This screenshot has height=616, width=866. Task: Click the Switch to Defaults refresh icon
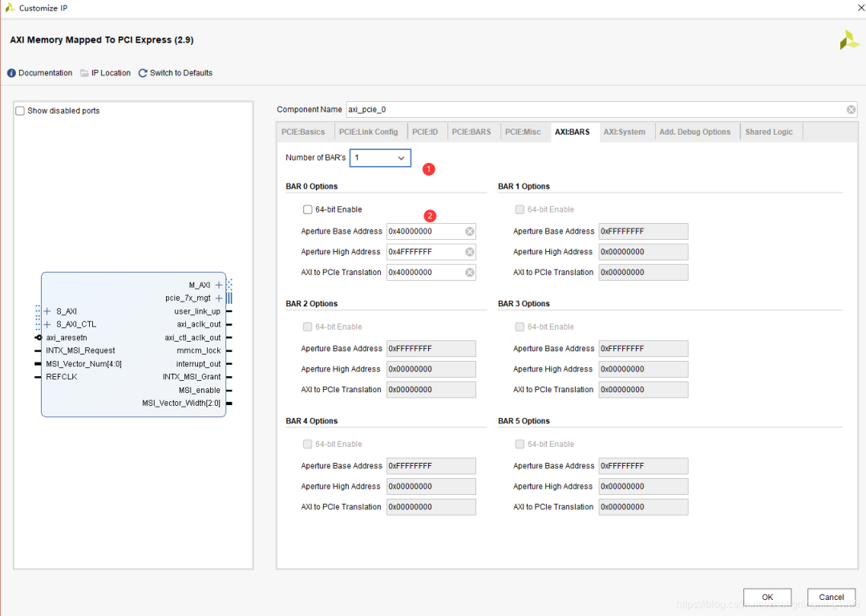point(143,73)
